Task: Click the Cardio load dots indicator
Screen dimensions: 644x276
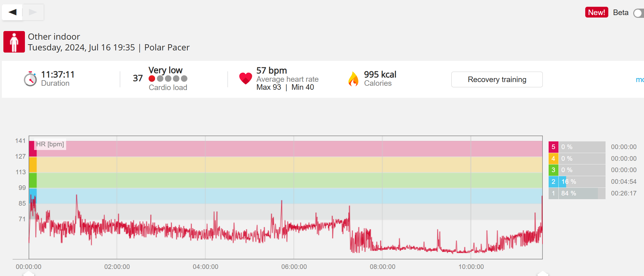Action: point(168,79)
